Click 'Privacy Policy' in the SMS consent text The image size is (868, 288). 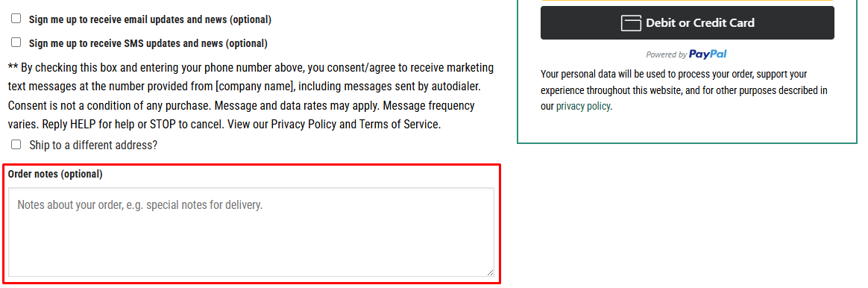click(x=304, y=124)
